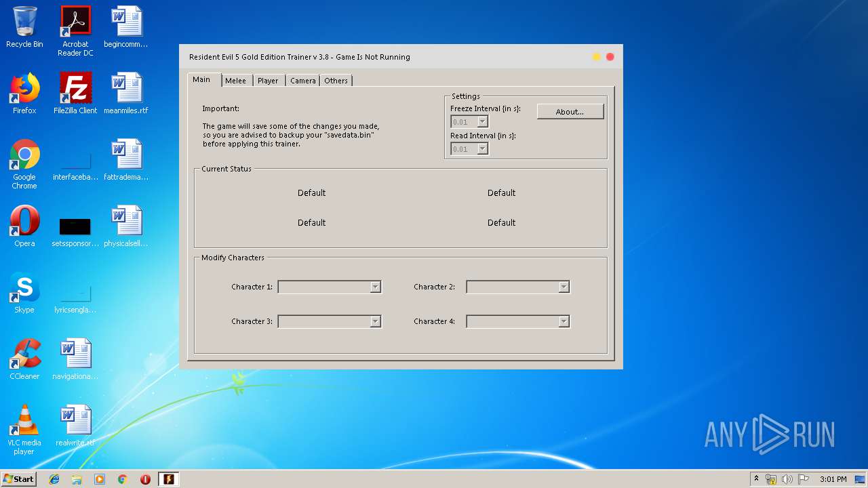Open the Action Center flag icon
868x488 pixels.
(x=804, y=479)
